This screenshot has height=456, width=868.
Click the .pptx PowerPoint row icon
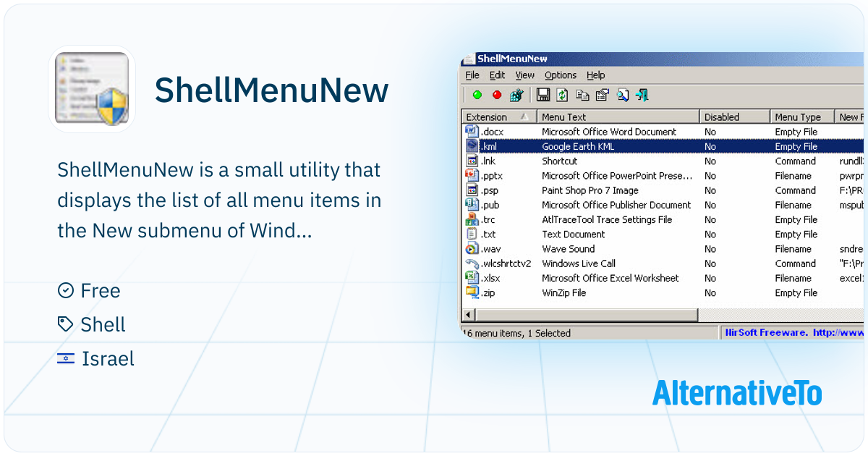click(x=472, y=176)
